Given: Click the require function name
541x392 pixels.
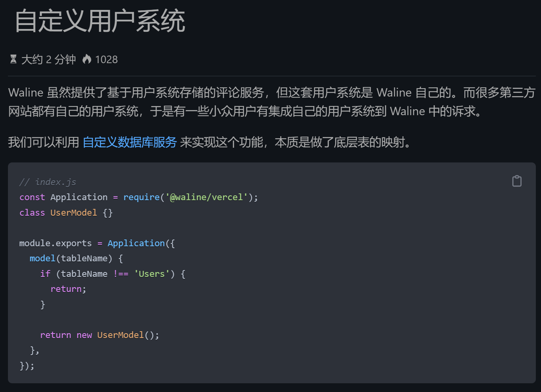Looking at the screenshot, I should pyautogui.click(x=142, y=197).
